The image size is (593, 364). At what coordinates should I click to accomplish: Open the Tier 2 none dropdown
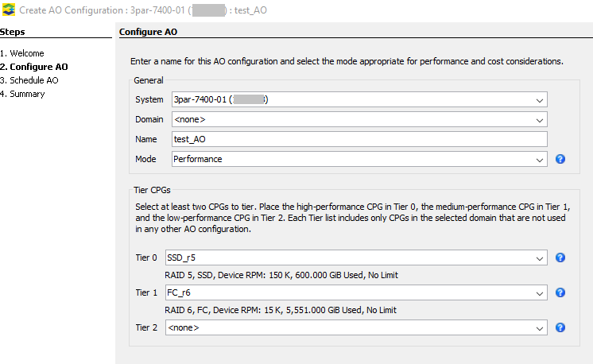point(356,327)
